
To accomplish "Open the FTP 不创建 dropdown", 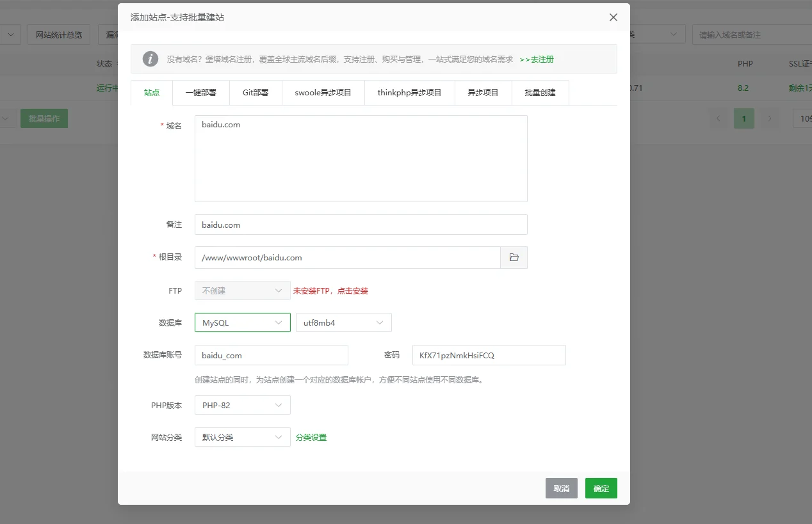I will click(243, 290).
